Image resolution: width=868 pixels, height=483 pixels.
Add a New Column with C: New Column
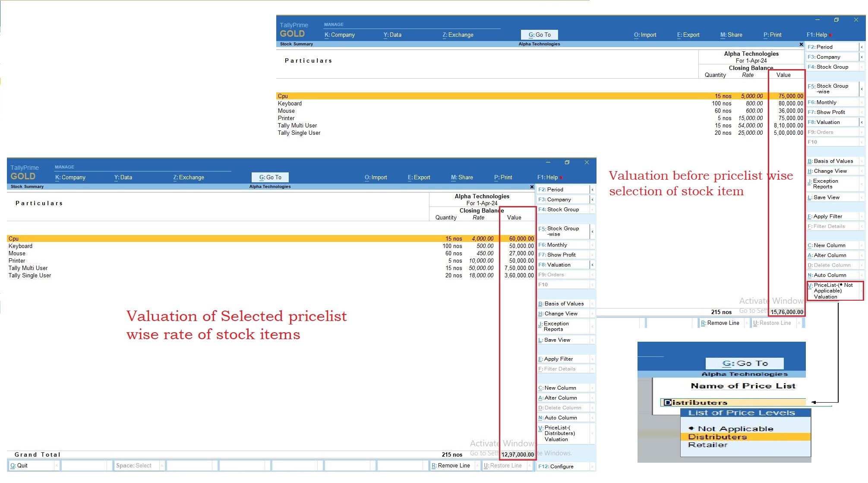[x=560, y=388]
